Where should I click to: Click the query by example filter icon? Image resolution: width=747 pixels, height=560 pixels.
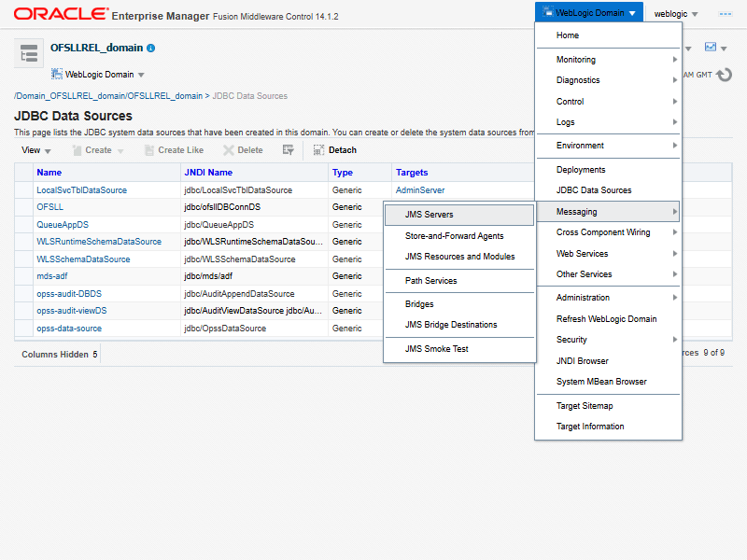pyautogui.click(x=289, y=150)
